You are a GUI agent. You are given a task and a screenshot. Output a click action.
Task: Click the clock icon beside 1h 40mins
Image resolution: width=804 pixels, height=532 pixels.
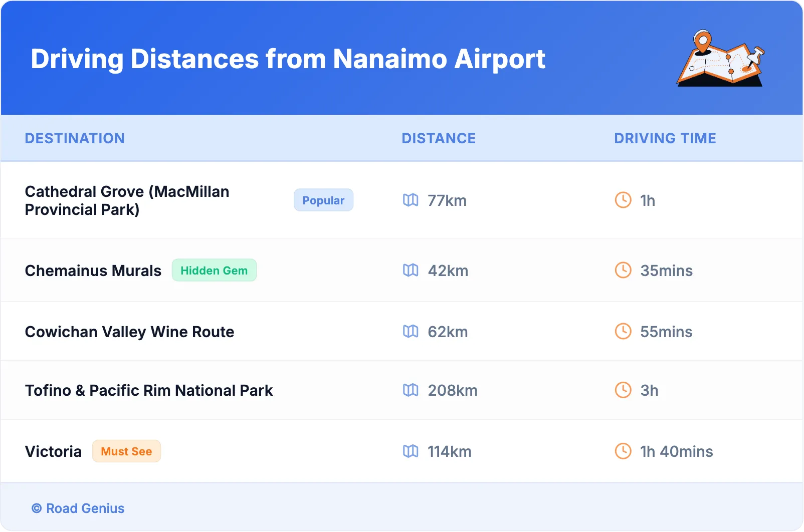pyautogui.click(x=623, y=451)
